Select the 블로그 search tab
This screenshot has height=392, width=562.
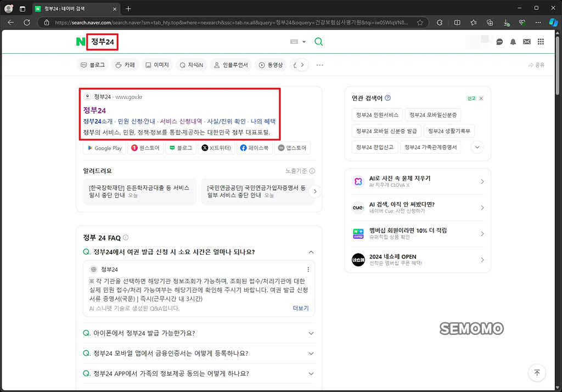[92, 65]
